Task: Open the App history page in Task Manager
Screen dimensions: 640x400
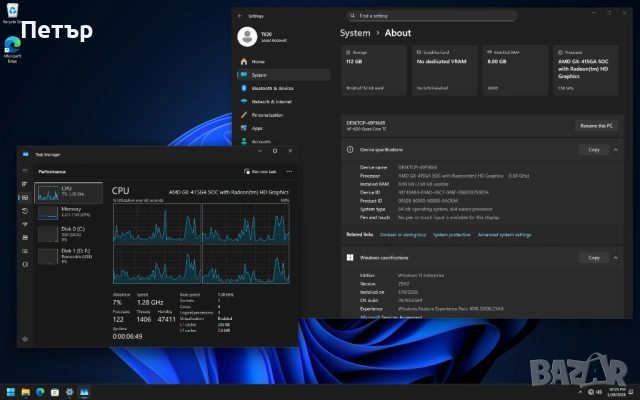Action: point(24,211)
